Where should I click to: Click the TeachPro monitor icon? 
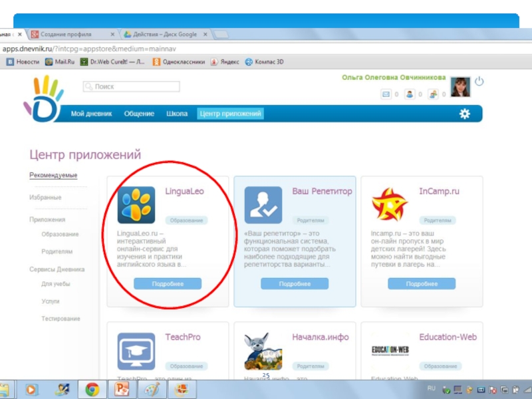136,351
